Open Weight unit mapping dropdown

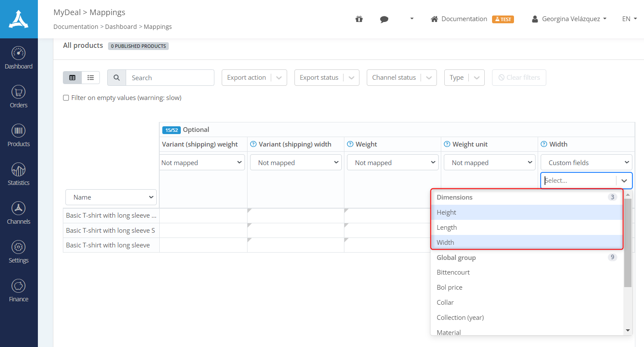pyautogui.click(x=489, y=163)
